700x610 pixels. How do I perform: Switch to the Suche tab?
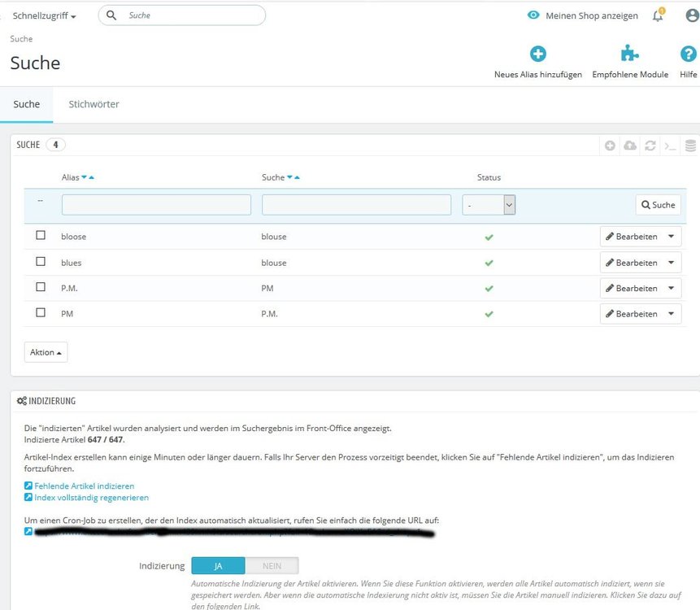coord(26,104)
